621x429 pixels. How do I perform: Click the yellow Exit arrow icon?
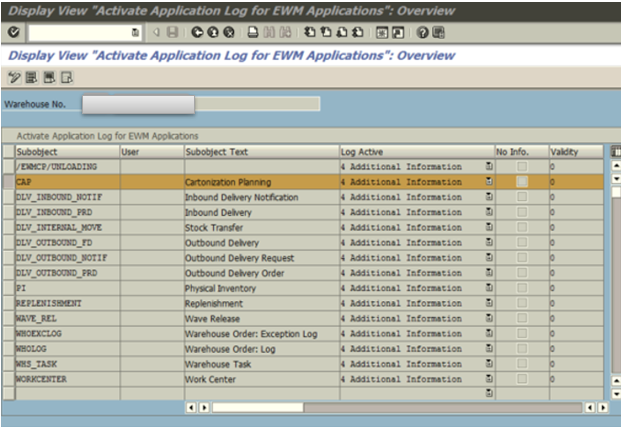[x=214, y=33]
